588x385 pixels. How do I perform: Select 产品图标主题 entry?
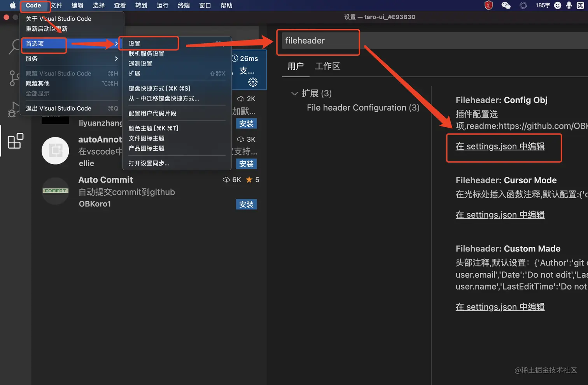(177, 148)
